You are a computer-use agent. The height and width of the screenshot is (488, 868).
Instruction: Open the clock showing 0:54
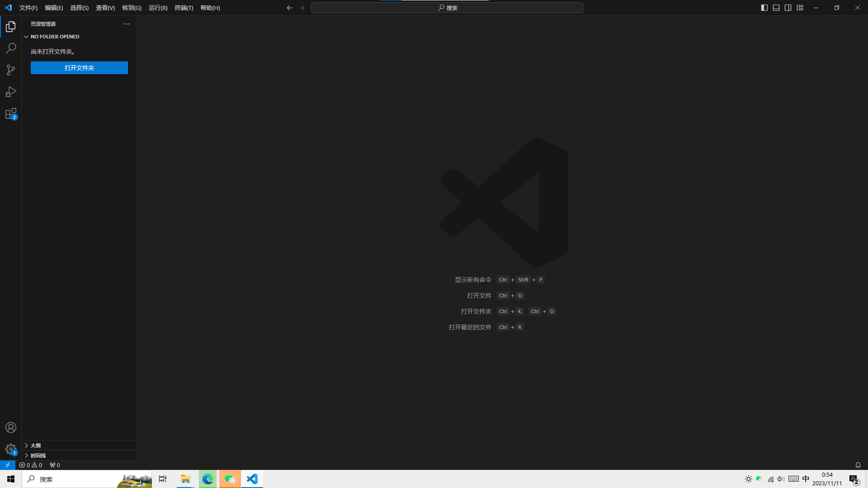pyautogui.click(x=827, y=479)
